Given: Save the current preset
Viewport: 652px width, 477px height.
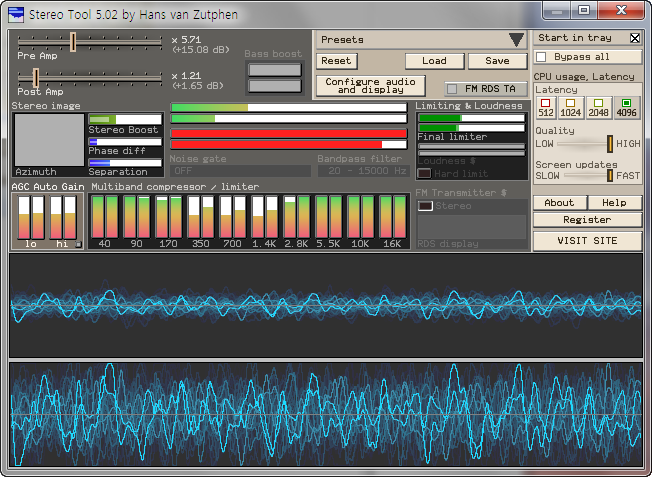Looking at the screenshot, I should click(497, 61).
